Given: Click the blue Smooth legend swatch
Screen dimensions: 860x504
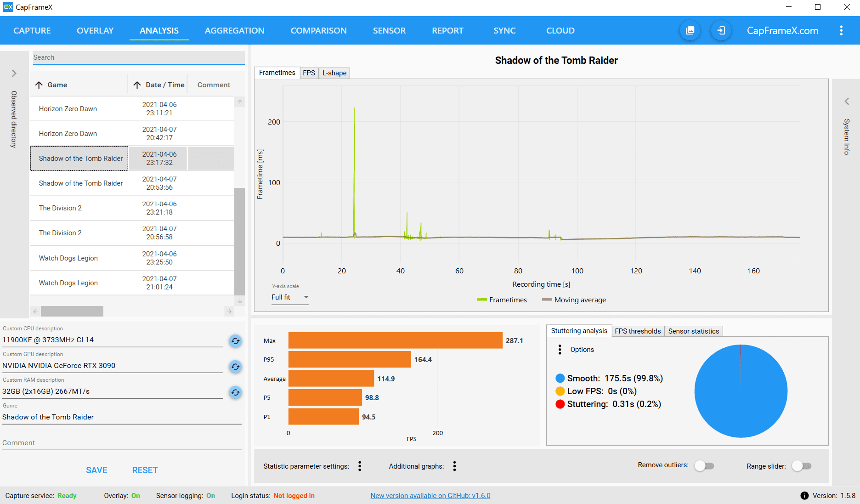Looking at the screenshot, I should pos(560,378).
